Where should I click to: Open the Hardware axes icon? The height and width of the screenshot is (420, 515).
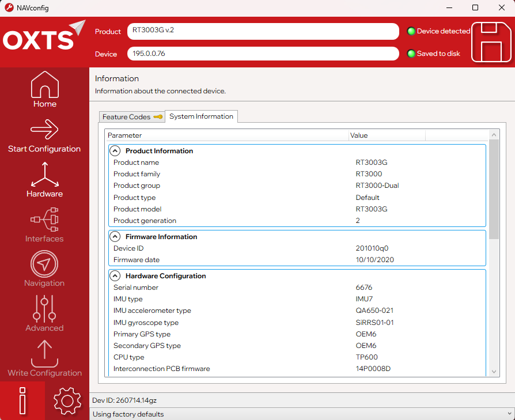(x=45, y=175)
